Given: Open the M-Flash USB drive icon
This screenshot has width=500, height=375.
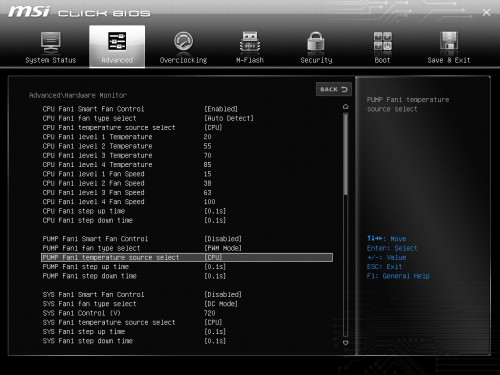Looking at the screenshot, I should tap(250, 42).
